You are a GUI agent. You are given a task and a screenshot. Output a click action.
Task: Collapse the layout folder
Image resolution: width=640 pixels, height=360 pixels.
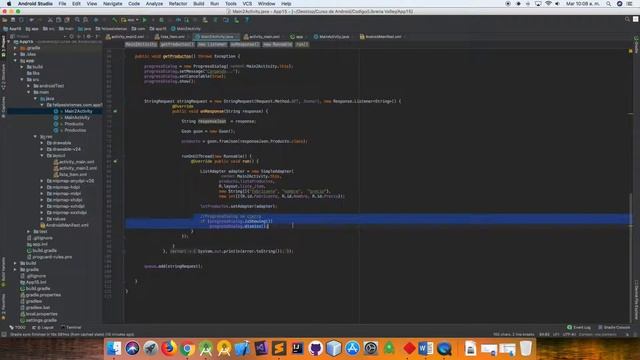[42, 156]
